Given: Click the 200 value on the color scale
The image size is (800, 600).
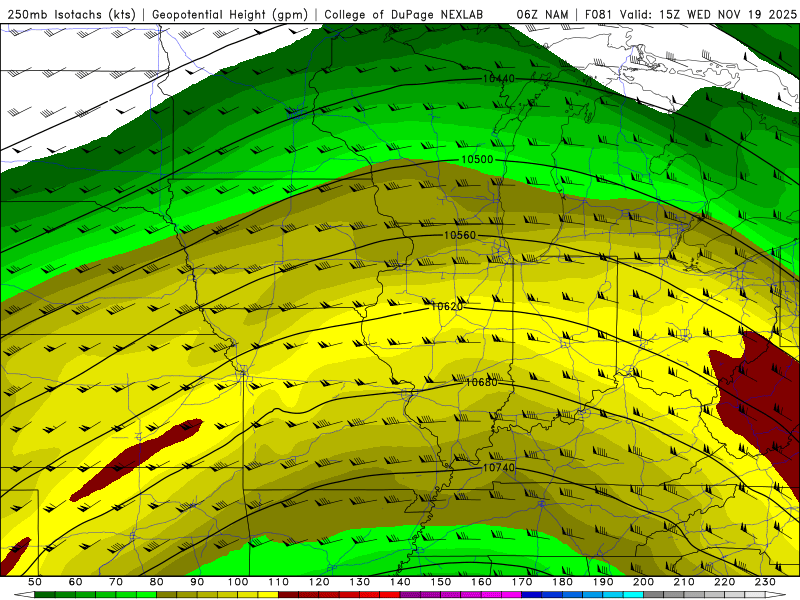Looking at the screenshot, I should (643, 582).
